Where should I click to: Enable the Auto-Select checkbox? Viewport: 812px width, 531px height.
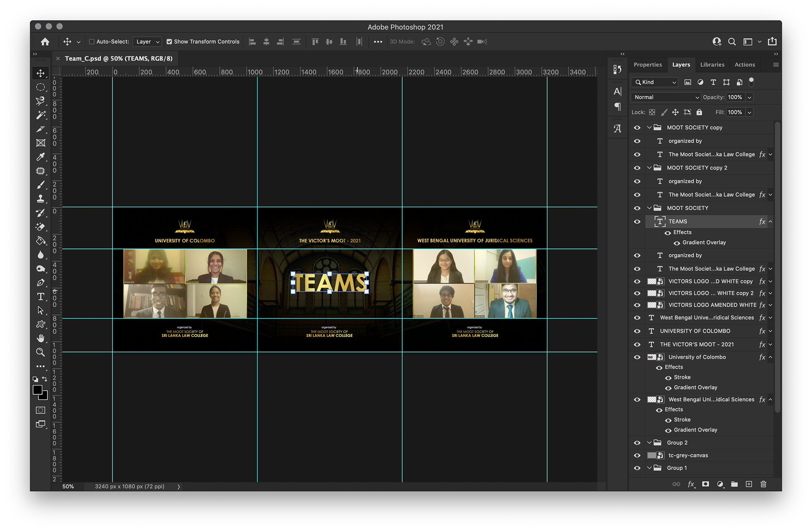91,41
